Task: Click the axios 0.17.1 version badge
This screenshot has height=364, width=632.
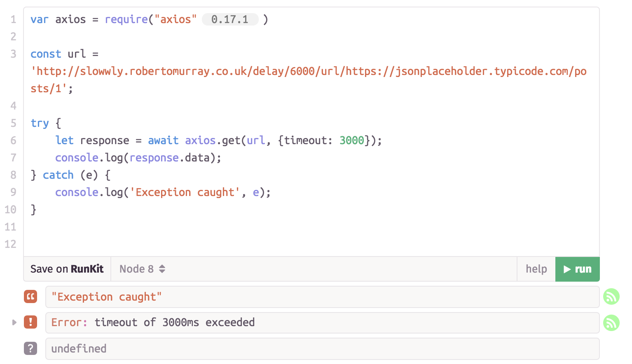Action: point(230,19)
